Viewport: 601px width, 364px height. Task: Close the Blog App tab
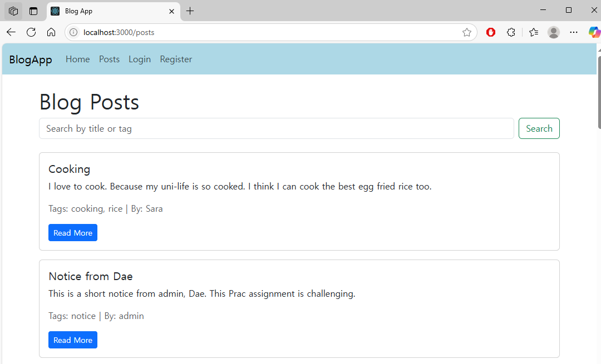coord(171,11)
